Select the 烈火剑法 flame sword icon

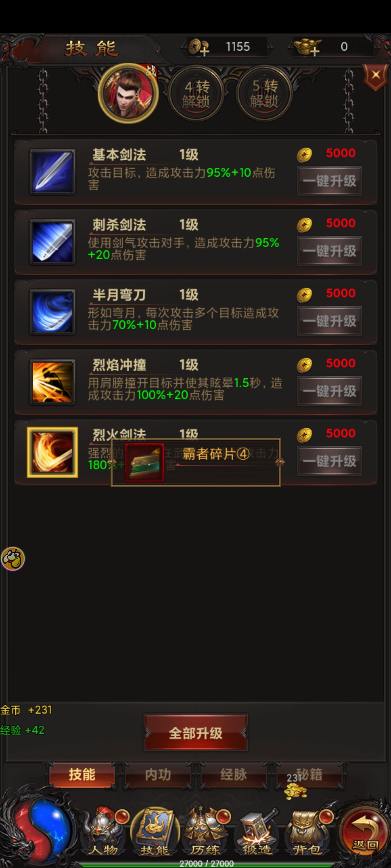52,452
